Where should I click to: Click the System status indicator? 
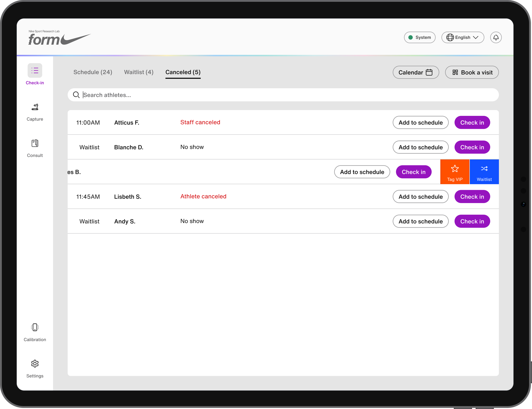click(419, 37)
